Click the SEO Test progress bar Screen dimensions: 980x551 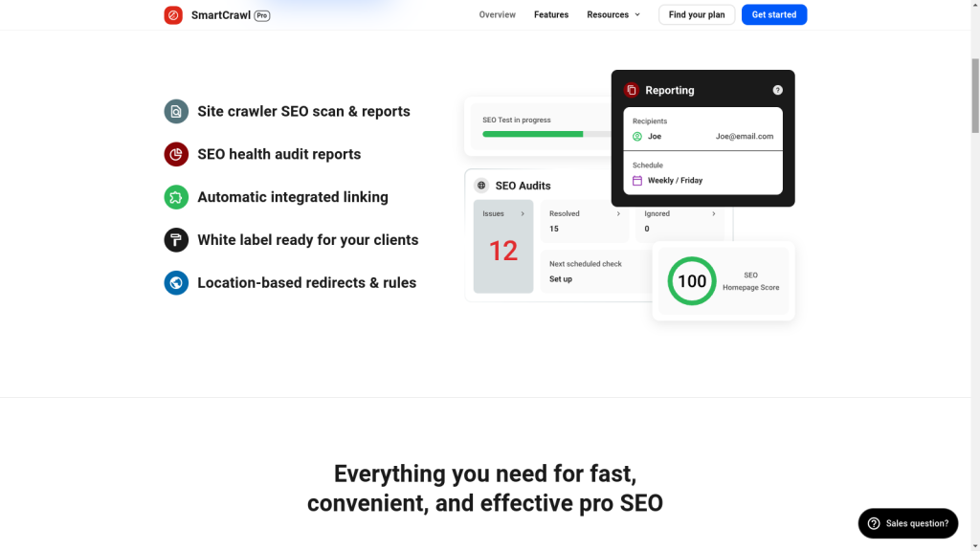pos(546,134)
